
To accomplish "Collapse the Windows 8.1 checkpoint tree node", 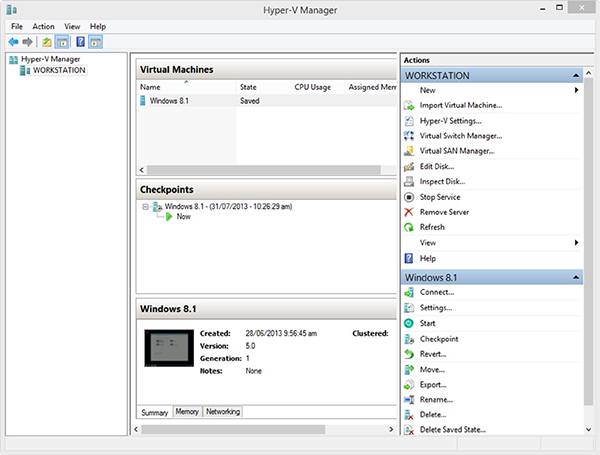I will coord(145,206).
